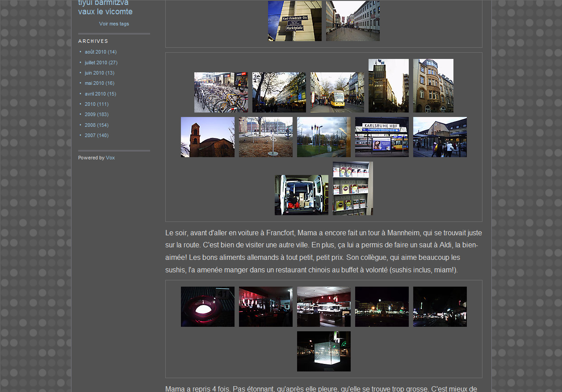The height and width of the screenshot is (392, 562).
Task: Open the Karlsruhe HBF station photo
Action: point(382,137)
